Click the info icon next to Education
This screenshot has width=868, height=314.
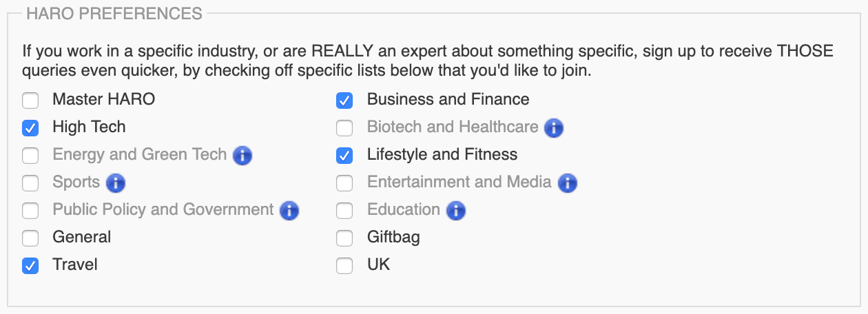coord(455,211)
